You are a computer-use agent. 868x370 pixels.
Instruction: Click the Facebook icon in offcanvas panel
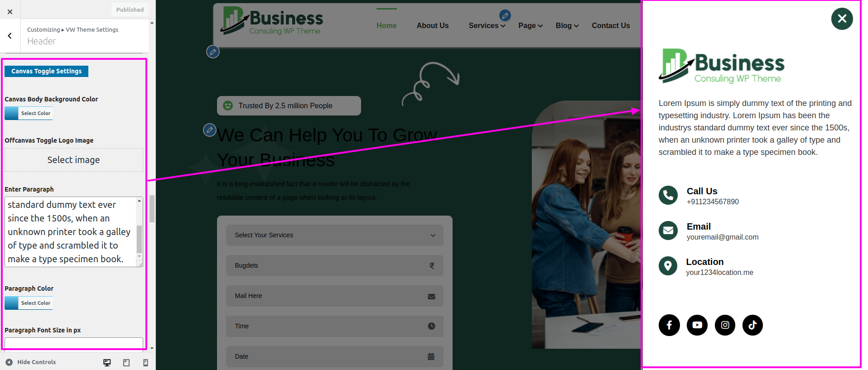(x=669, y=325)
